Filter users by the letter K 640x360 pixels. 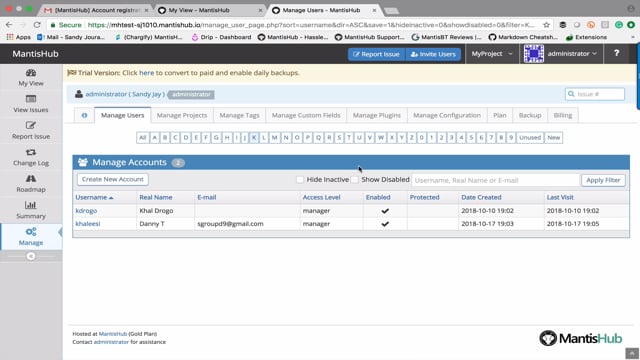(x=254, y=138)
